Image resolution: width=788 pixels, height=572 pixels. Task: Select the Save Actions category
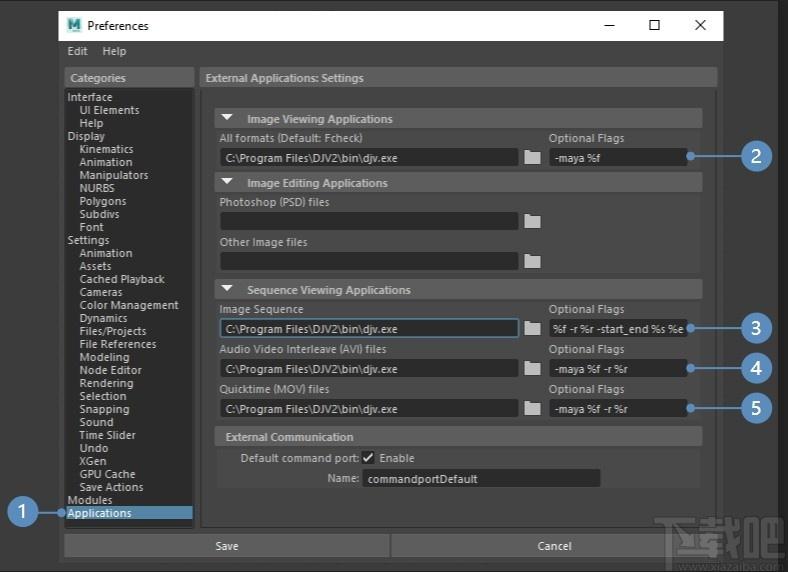coord(111,487)
